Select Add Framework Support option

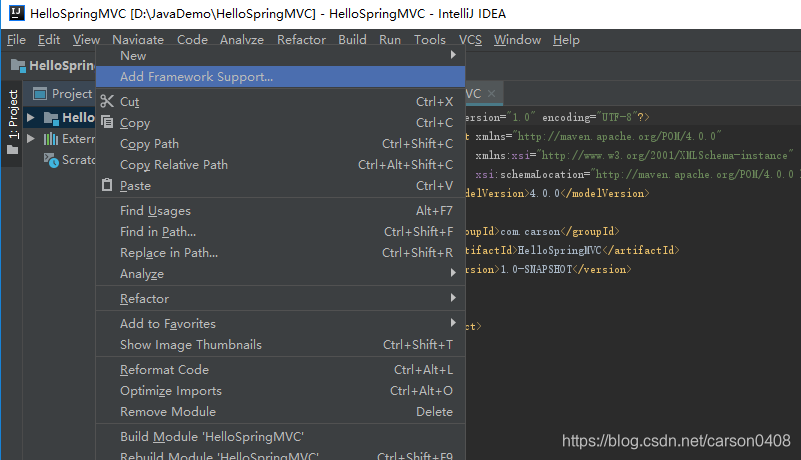[x=280, y=77]
